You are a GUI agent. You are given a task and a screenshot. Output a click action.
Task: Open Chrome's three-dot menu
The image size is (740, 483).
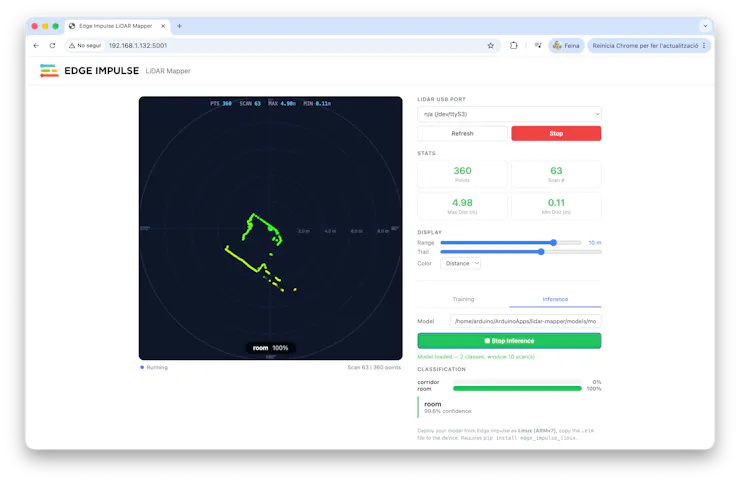click(704, 46)
